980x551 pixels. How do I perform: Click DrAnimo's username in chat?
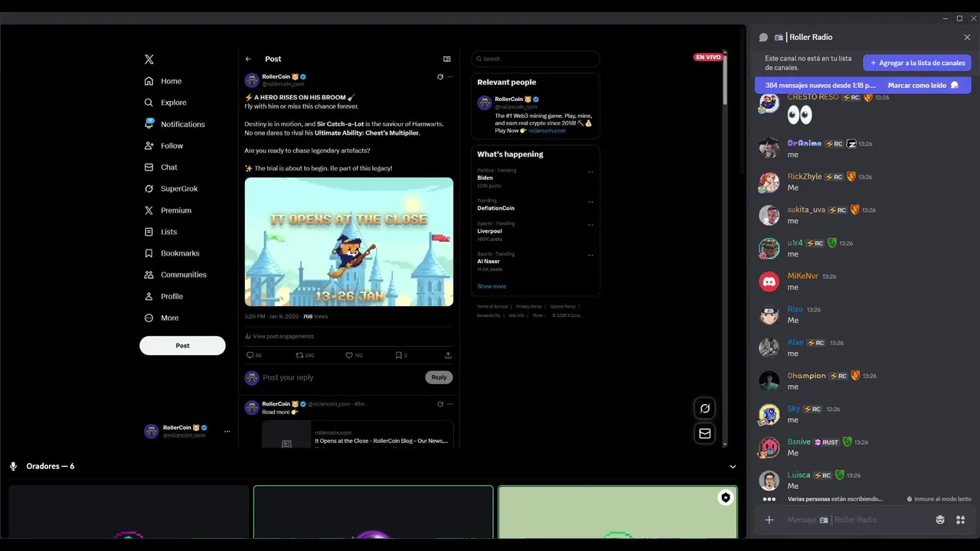[804, 143]
